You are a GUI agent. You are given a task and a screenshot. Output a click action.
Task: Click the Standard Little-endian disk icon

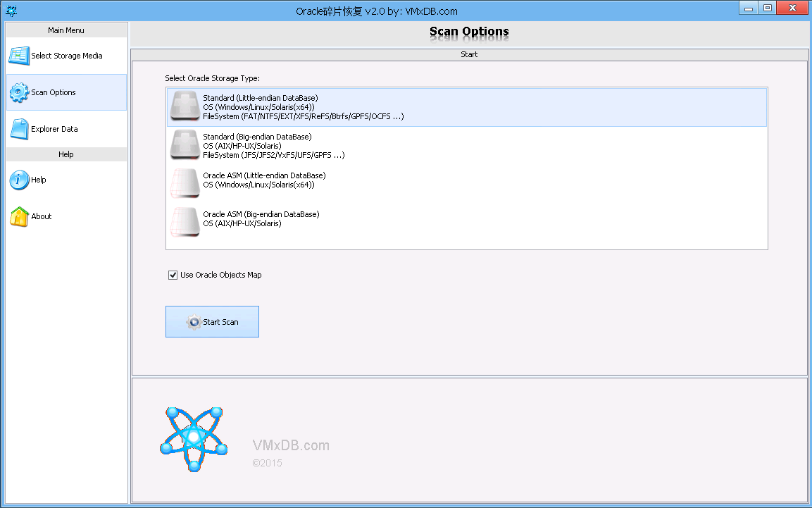185,106
